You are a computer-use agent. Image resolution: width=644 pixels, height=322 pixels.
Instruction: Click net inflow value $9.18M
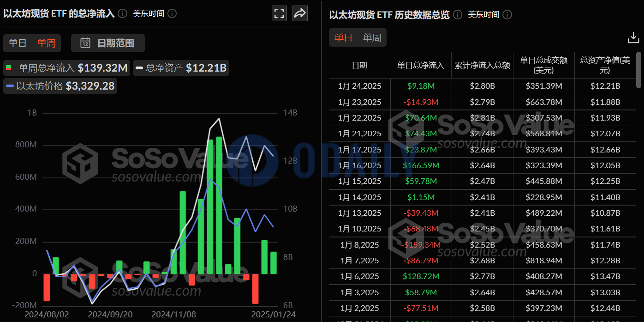[421, 86]
